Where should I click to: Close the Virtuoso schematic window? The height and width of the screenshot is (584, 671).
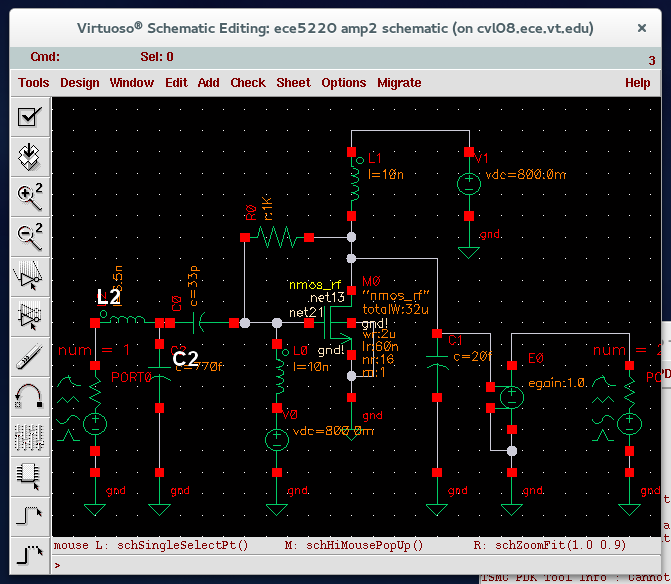click(x=641, y=28)
